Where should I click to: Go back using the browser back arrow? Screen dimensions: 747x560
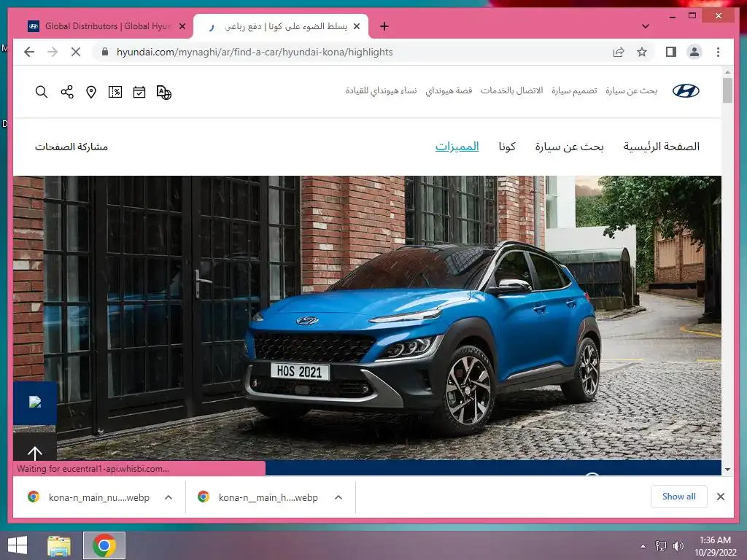[29, 52]
